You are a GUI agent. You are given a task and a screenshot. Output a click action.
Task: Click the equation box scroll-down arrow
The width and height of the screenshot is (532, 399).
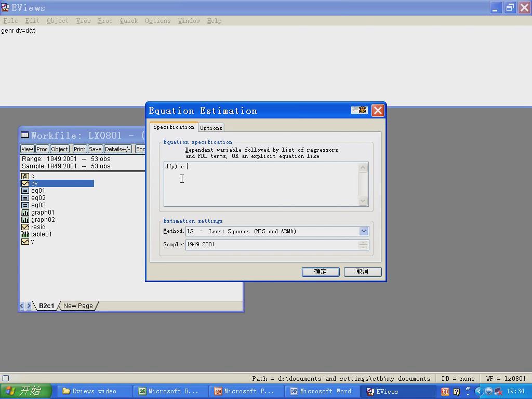click(363, 201)
